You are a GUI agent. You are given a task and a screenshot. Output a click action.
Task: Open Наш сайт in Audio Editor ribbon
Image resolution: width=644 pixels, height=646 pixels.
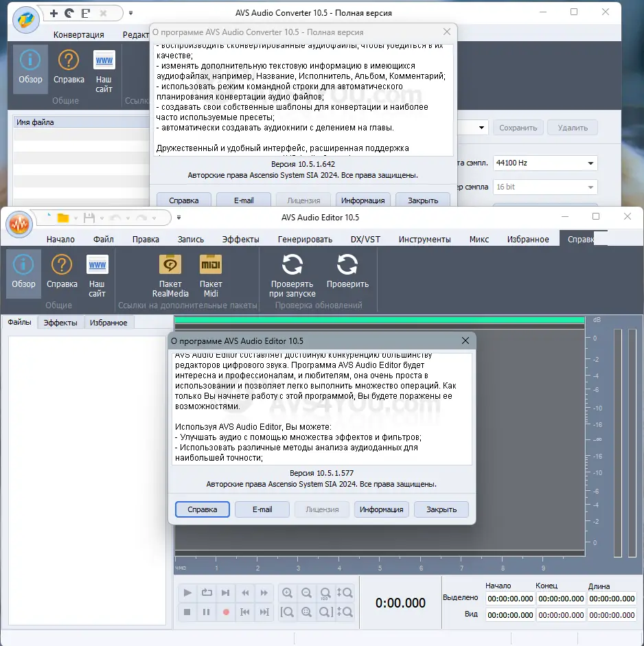tap(97, 275)
